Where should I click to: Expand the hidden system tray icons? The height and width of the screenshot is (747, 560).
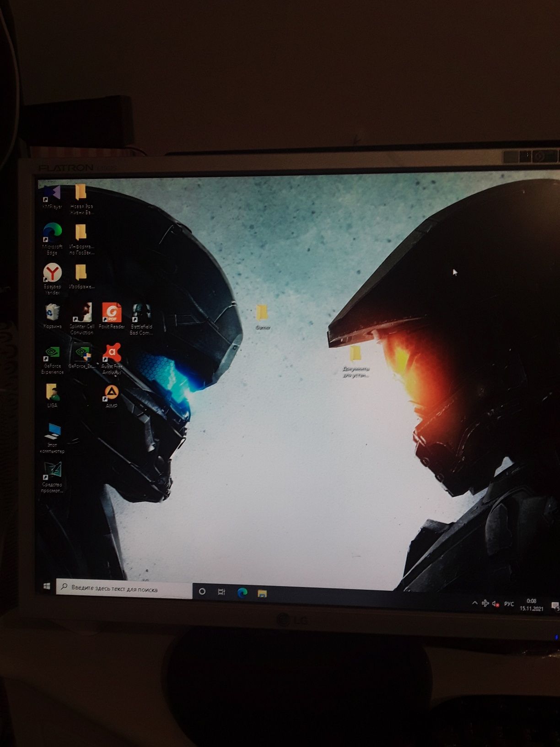(x=474, y=603)
